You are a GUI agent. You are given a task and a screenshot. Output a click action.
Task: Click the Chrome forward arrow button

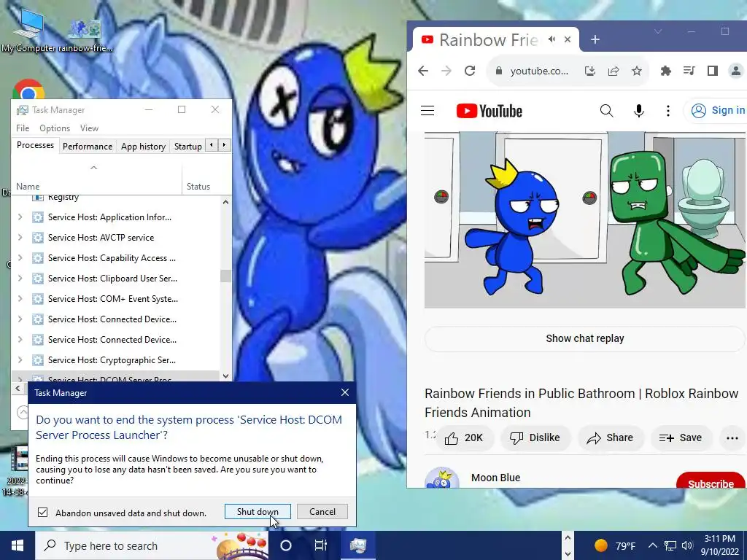pyautogui.click(x=446, y=71)
